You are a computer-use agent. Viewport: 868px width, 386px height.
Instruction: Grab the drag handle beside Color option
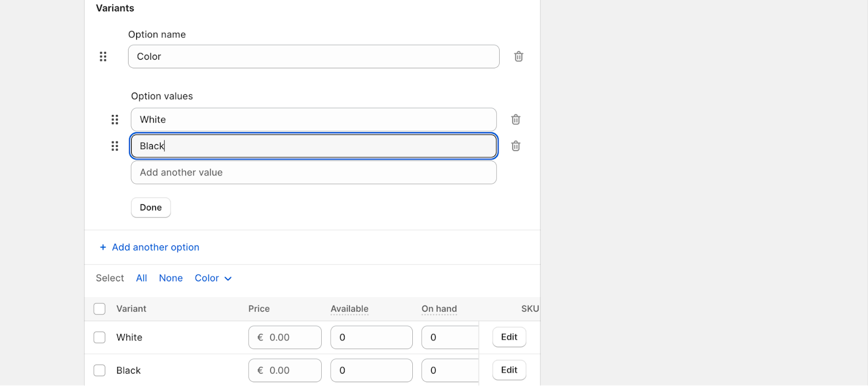coord(103,56)
